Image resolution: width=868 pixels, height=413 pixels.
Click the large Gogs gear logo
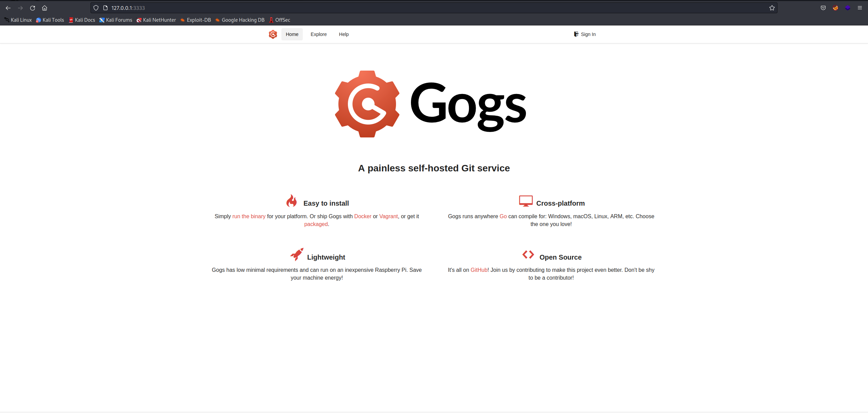point(367,104)
